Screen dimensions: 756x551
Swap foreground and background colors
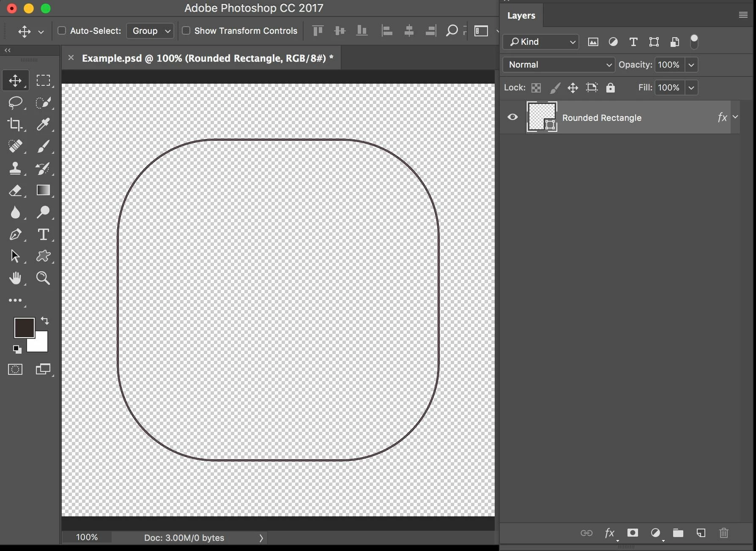click(x=45, y=321)
